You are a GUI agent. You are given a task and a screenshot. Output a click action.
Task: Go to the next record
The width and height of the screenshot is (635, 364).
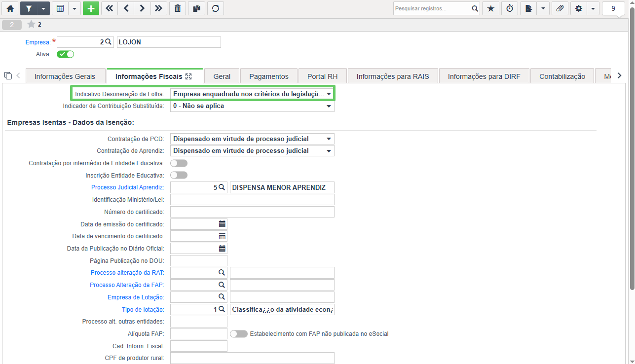142,8
